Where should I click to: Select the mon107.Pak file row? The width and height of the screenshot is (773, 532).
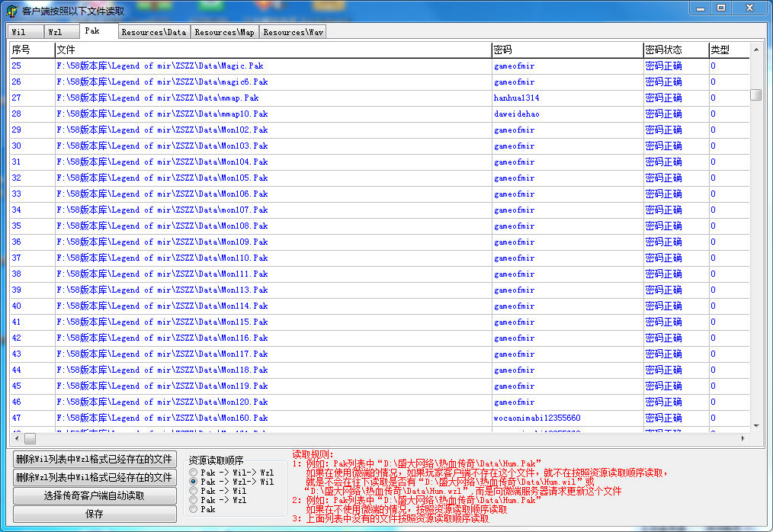380,210
